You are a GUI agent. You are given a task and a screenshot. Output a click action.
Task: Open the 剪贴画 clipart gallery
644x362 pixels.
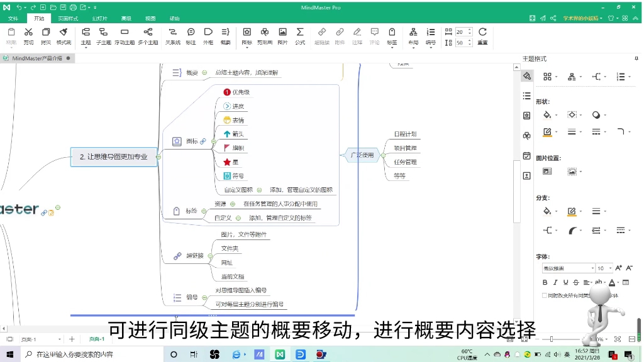pos(265,35)
